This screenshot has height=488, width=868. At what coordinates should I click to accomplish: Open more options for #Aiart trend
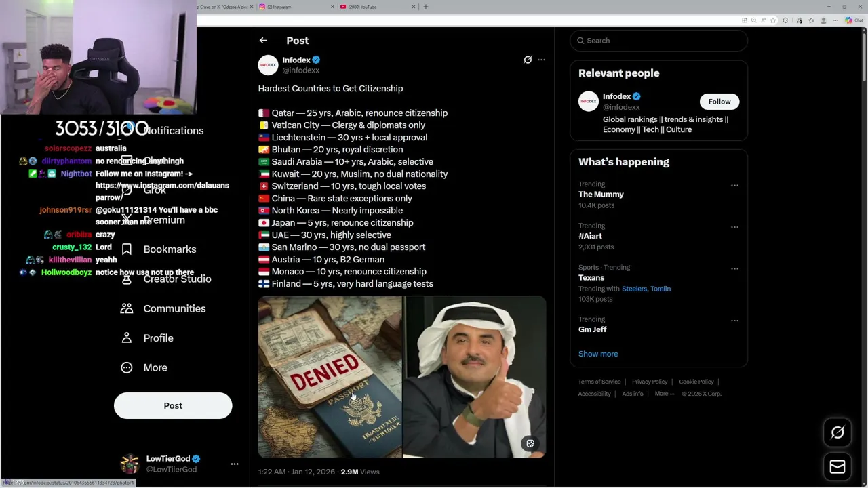tap(734, 226)
